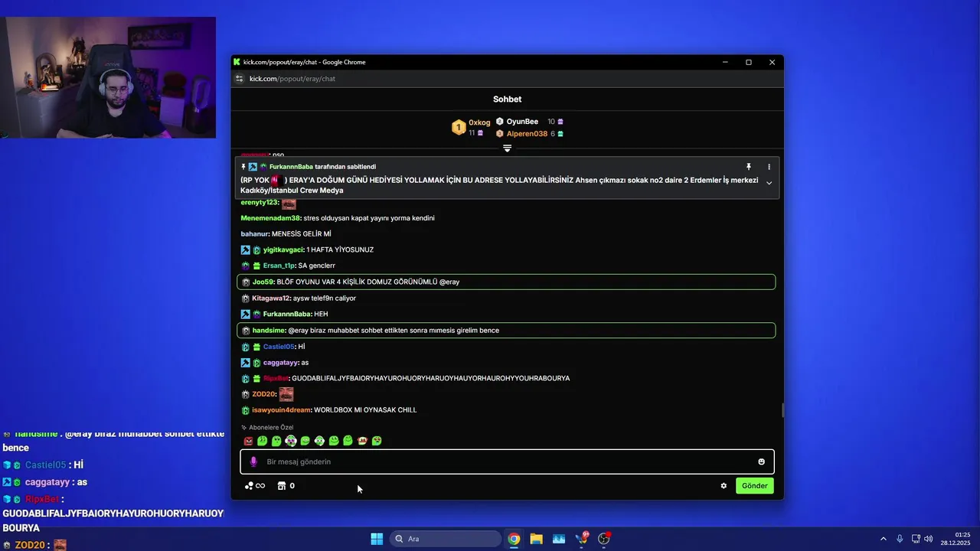Open OyunBee in the gift leaderboard

coord(522,122)
